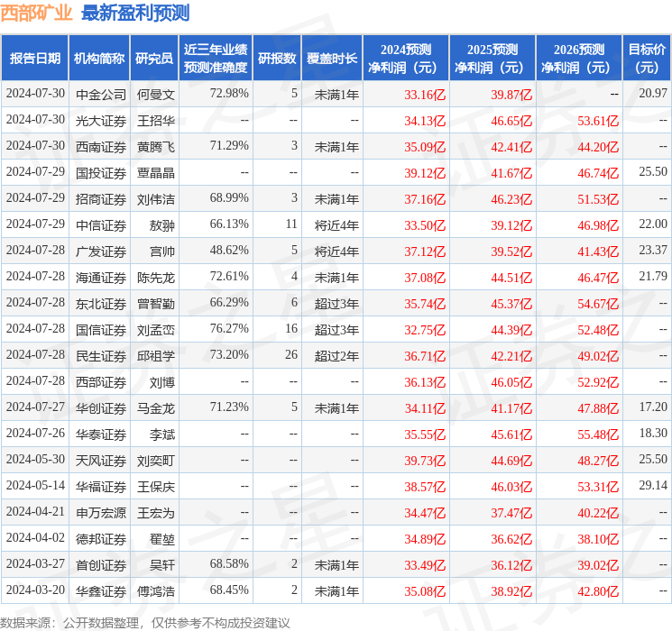Select the 民生证券 institution cell

pyautogui.click(x=101, y=355)
